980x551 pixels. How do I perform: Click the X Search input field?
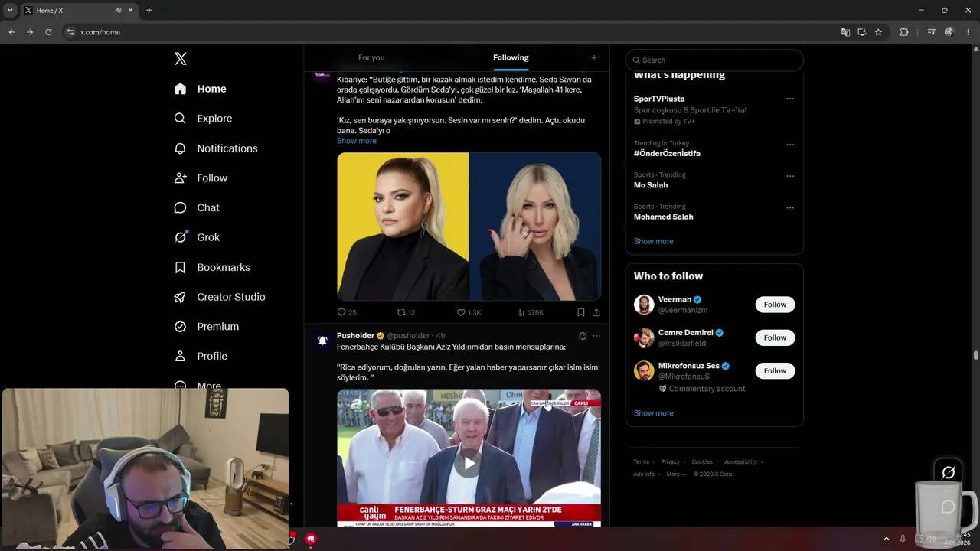(x=714, y=60)
